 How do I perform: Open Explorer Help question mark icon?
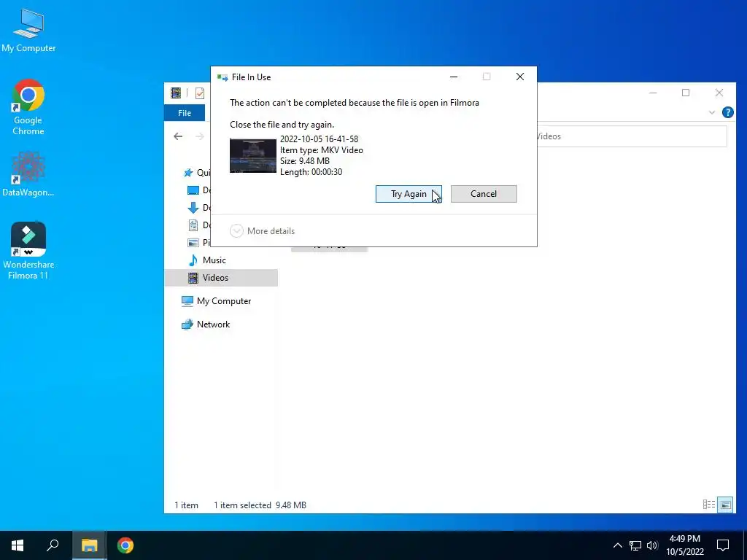727,112
